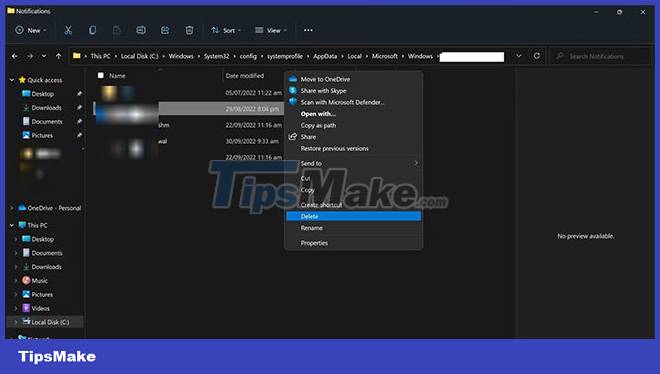The height and width of the screenshot is (374, 660).
Task: Click AppData in address breadcrumb
Action: pos(325,56)
